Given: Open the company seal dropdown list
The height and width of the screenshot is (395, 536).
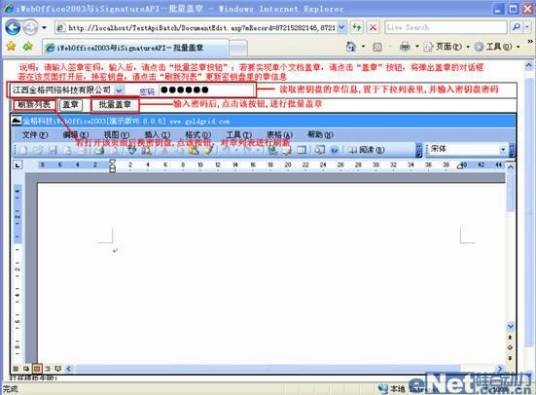Looking at the screenshot, I should click(x=119, y=90).
